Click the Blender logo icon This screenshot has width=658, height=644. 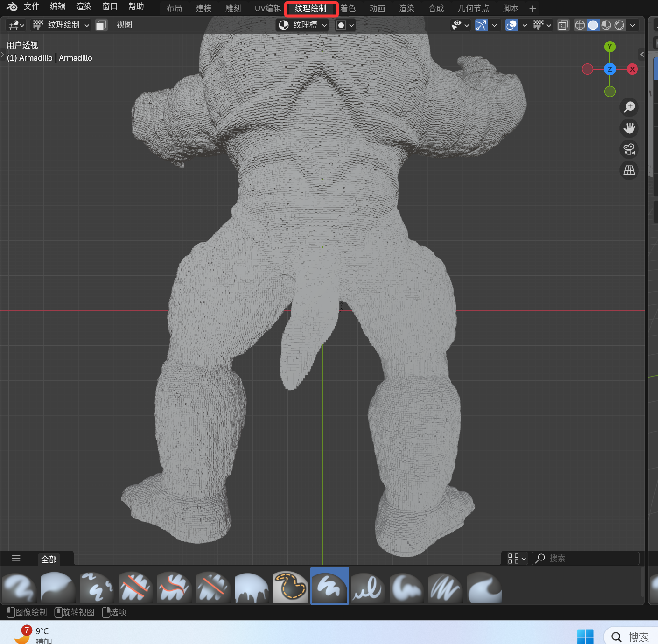pyautogui.click(x=12, y=7)
